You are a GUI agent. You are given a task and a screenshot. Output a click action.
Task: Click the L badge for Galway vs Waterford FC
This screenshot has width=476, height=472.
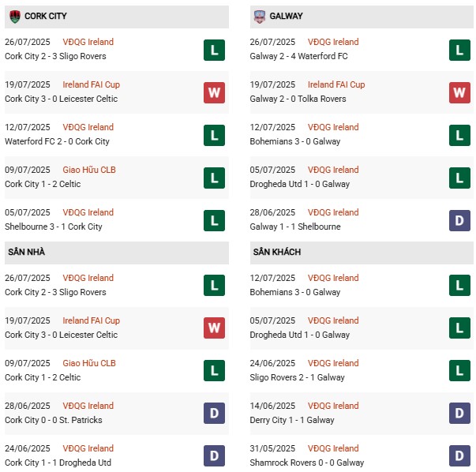click(459, 50)
